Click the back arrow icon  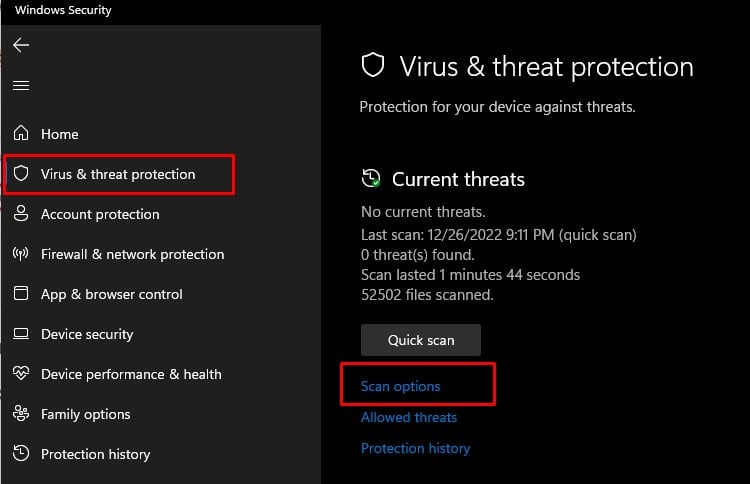pos(21,45)
